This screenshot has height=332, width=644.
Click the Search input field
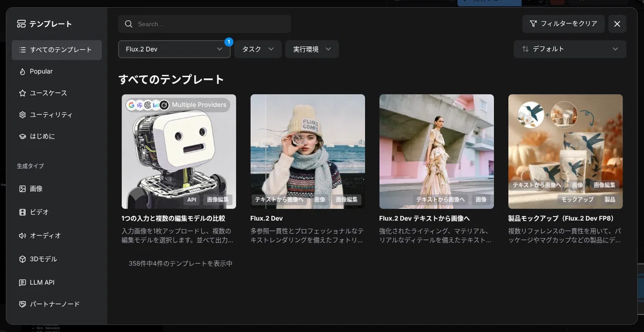(x=204, y=24)
